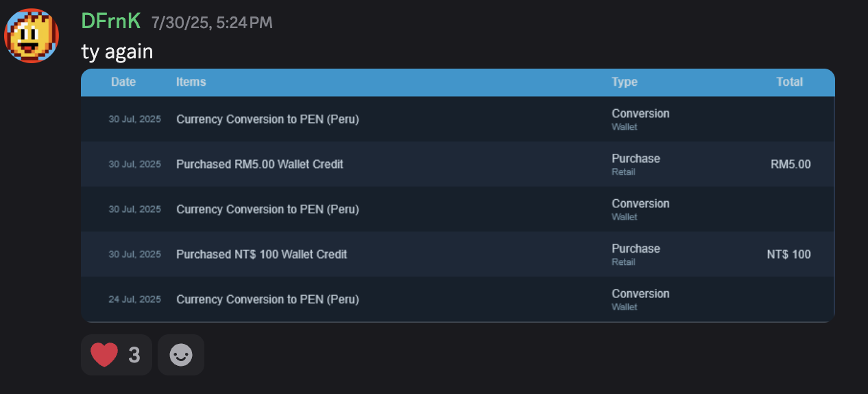Screen dimensions: 868x394
Task: Click the 24 Jul, 2025 date cell
Action: [x=134, y=299]
